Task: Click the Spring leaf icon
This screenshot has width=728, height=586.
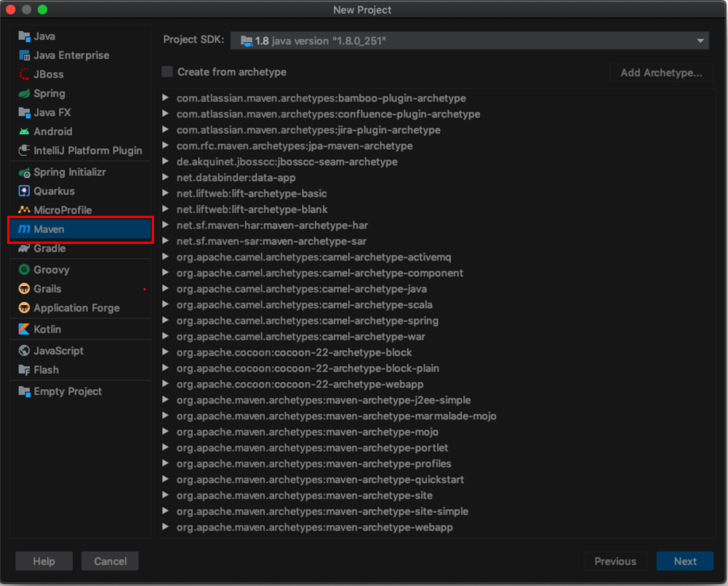Action: [x=24, y=93]
